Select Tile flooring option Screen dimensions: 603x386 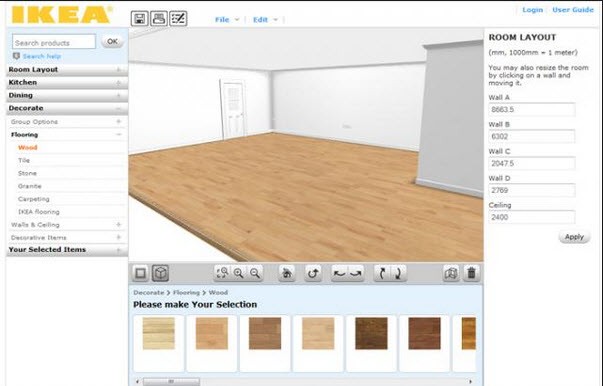pyautogui.click(x=24, y=160)
